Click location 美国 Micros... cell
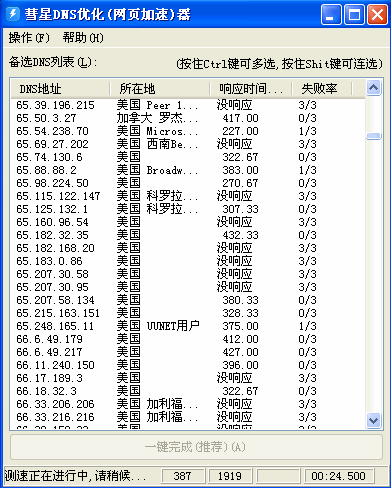This screenshot has height=488, width=391. coord(157,131)
